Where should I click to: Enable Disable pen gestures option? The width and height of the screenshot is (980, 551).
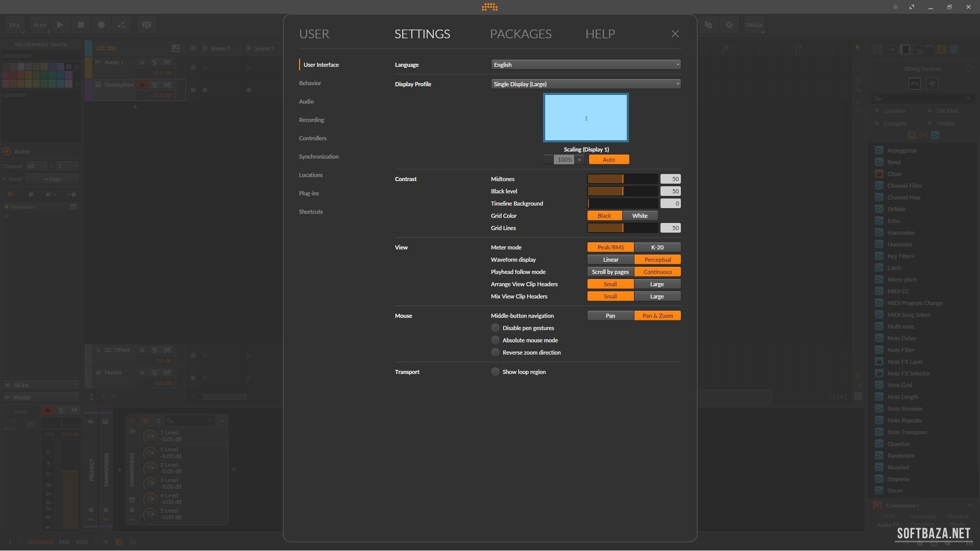[x=495, y=328]
